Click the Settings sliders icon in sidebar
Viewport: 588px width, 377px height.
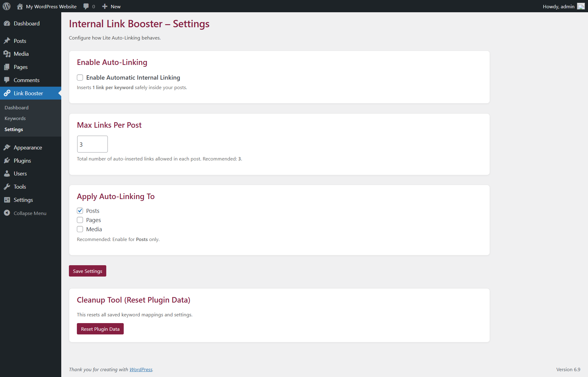(7, 200)
